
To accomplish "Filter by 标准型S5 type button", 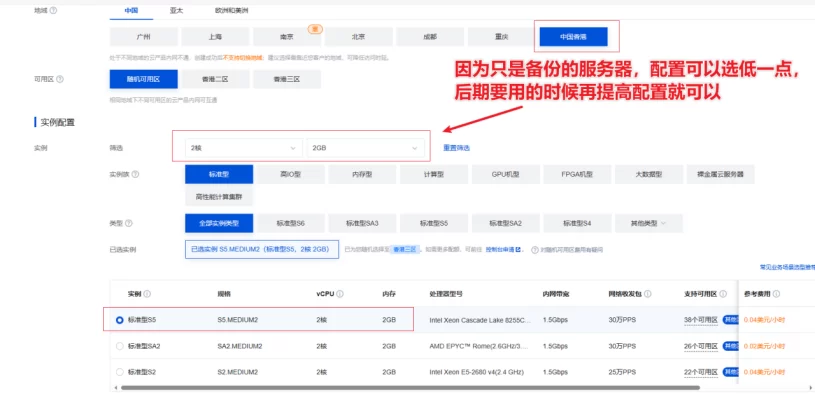I will 434,223.
